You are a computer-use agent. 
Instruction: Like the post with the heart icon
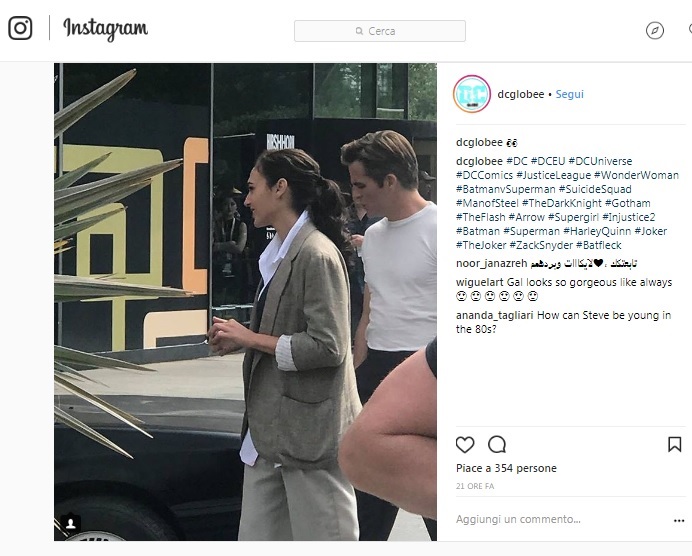(x=465, y=444)
